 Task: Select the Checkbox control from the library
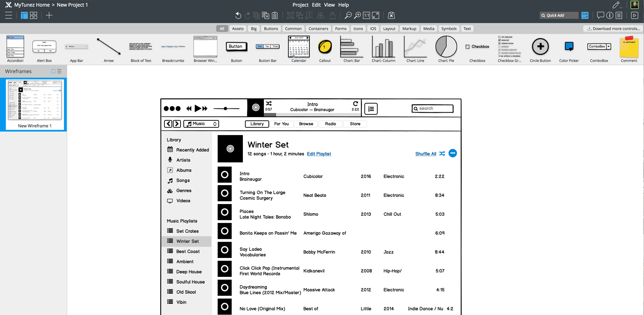(x=477, y=46)
